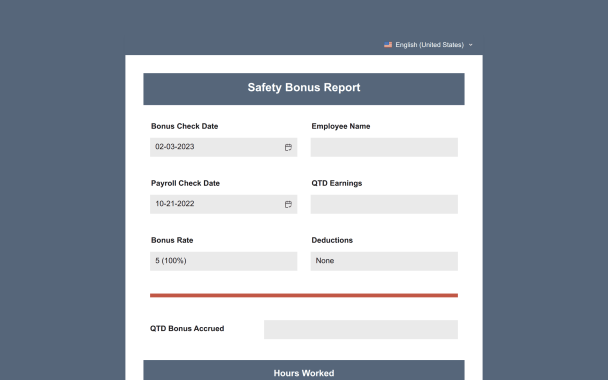The image size is (608, 380).
Task: Select the English (United States) language option
Action: [x=429, y=45]
